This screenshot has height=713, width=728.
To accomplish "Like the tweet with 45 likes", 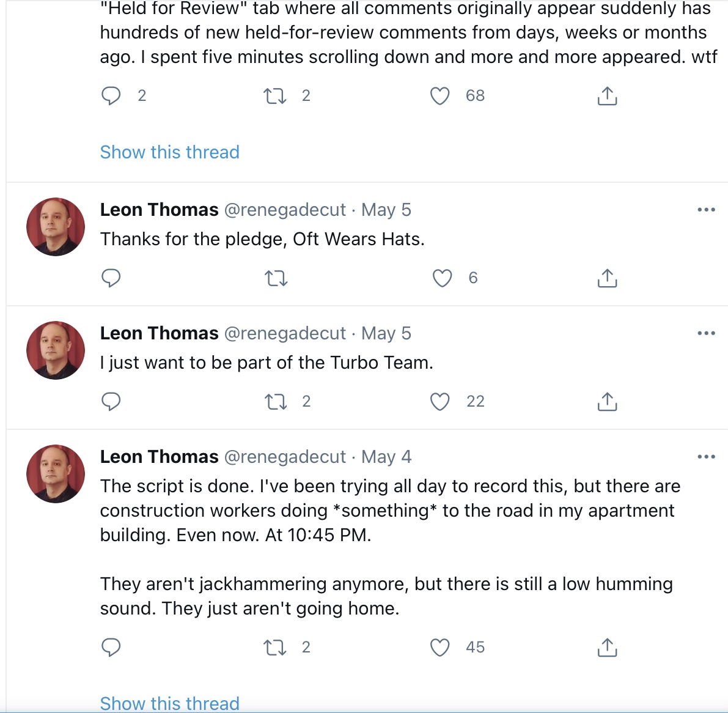I will point(439,648).
